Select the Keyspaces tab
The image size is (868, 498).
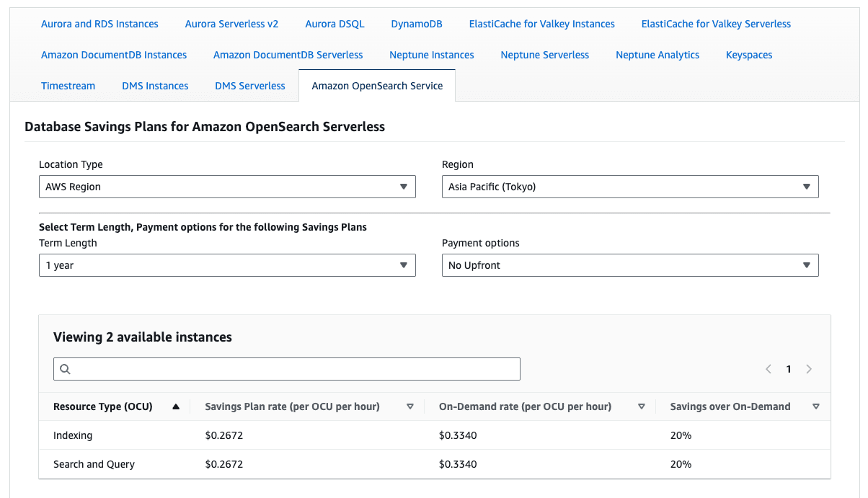[x=748, y=54]
